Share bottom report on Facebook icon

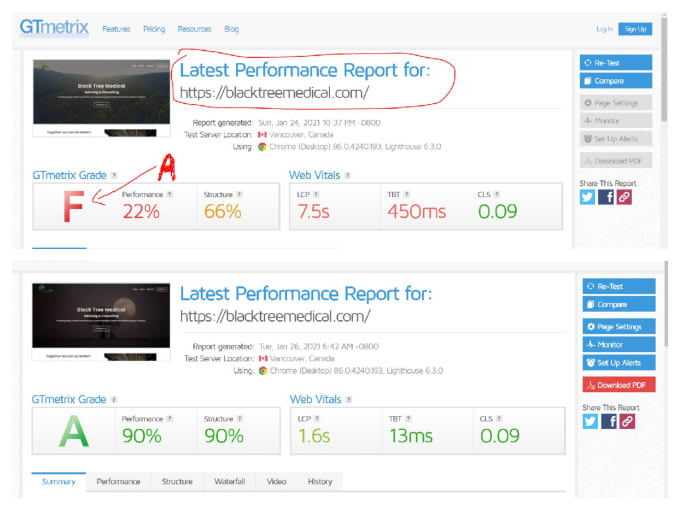609,421
